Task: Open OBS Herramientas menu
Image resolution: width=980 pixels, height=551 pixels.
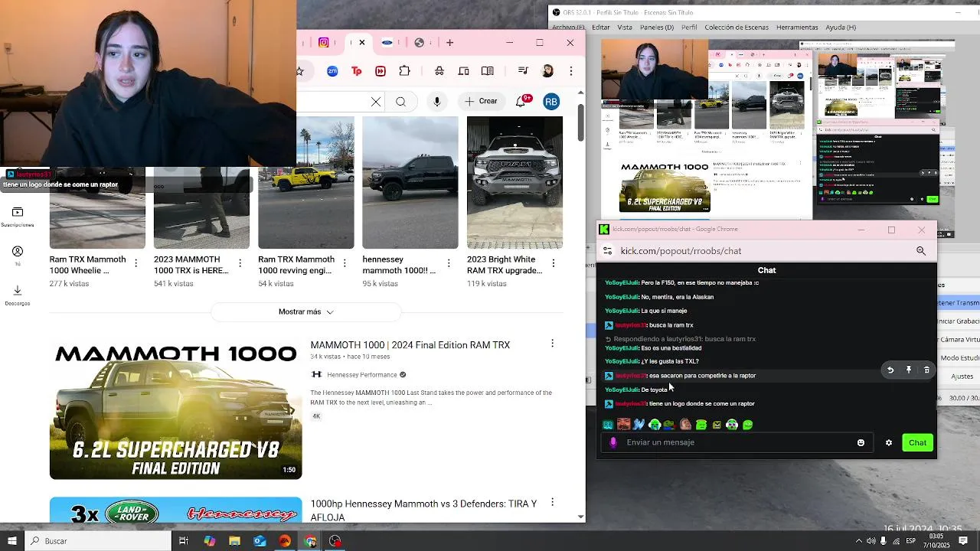Action: (797, 28)
